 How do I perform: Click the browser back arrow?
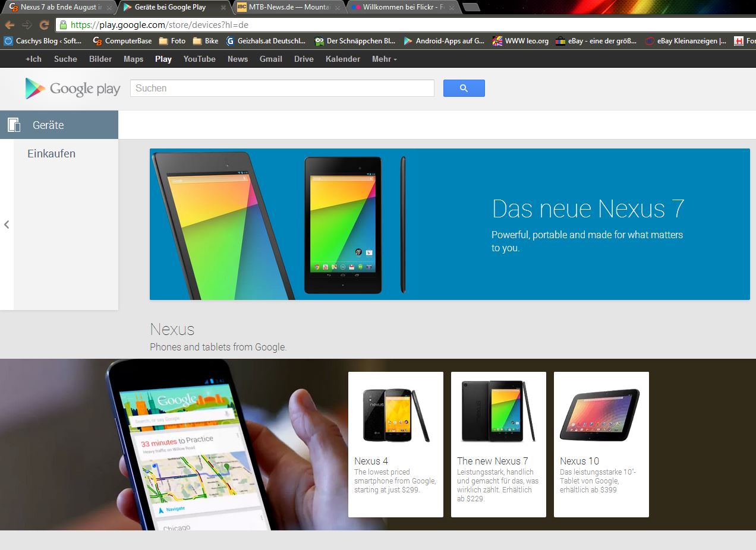coord(10,25)
